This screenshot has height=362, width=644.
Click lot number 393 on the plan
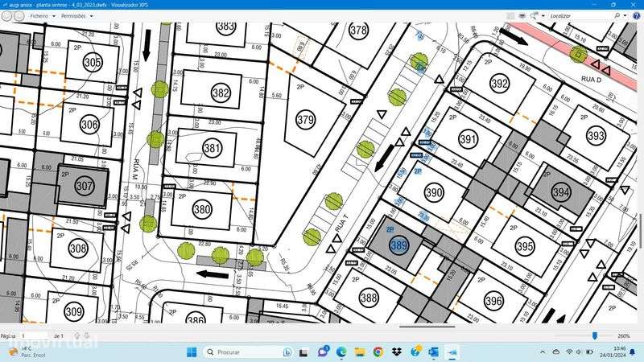pos(596,135)
